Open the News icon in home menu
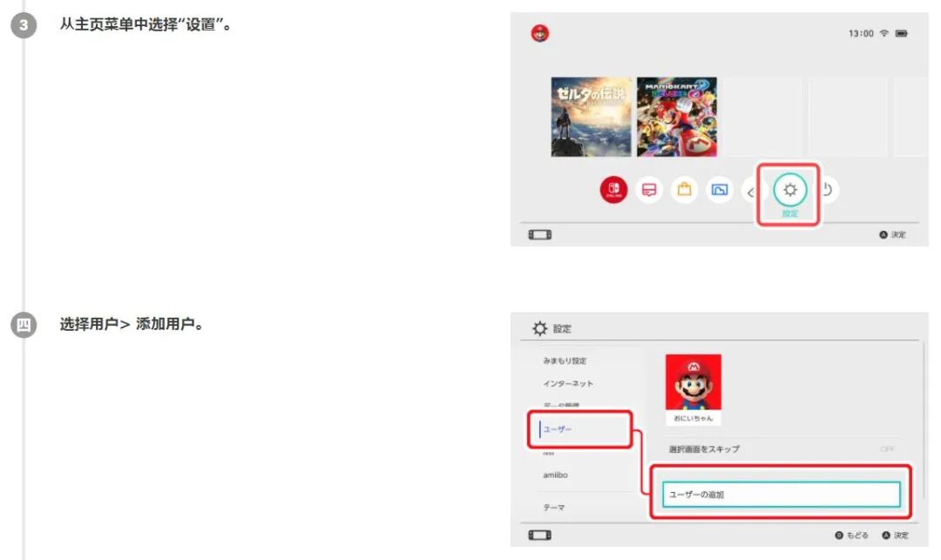This screenshot has height=560, width=941. pos(649,190)
